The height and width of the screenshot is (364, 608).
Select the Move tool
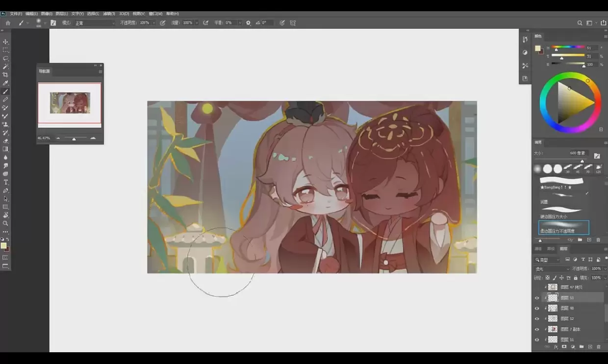click(5, 42)
